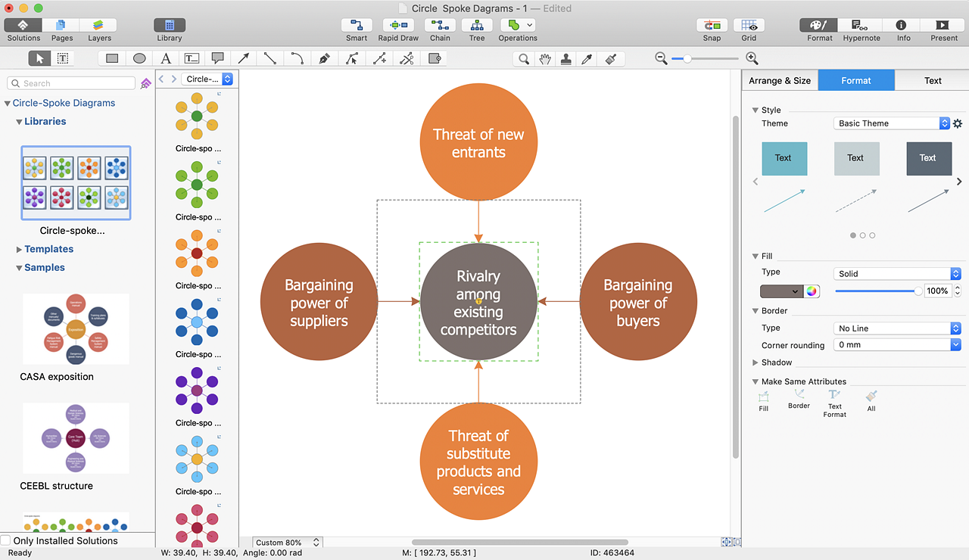The height and width of the screenshot is (560, 969).
Task: Select the Circle-spoke library thumbnail
Action: [76, 183]
